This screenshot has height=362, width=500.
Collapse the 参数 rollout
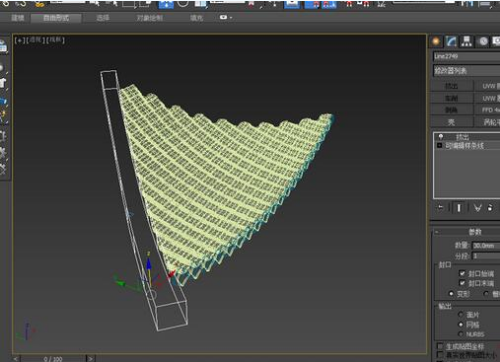(x=467, y=232)
